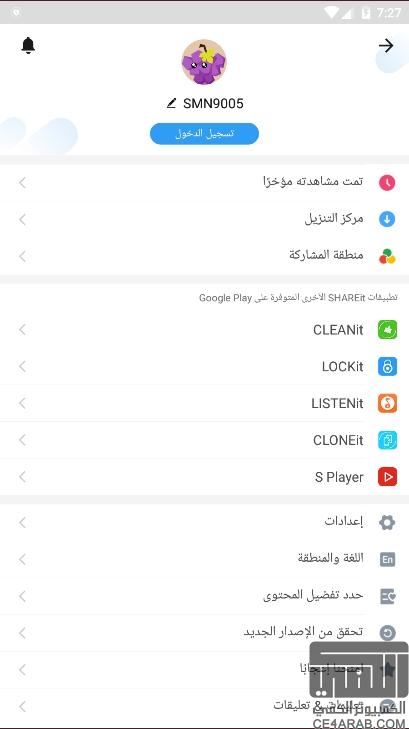
Task: Open notifications via the bell icon
Action: click(x=28, y=46)
